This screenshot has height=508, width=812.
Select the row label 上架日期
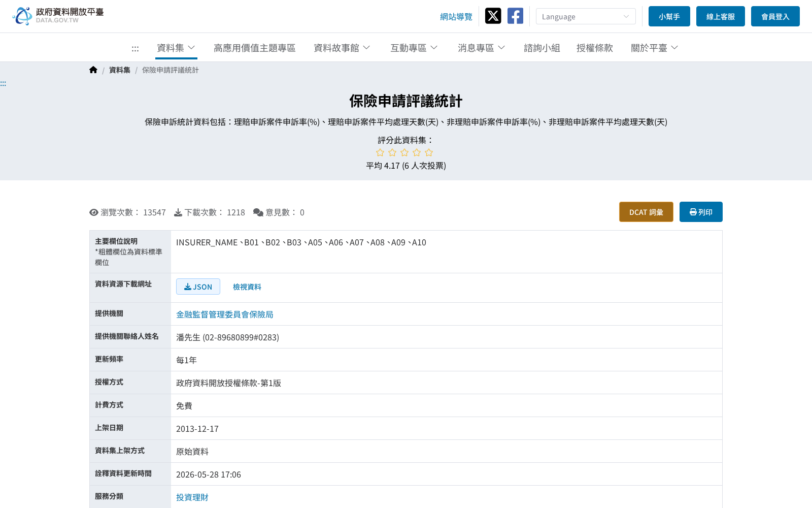pyautogui.click(x=109, y=428)
